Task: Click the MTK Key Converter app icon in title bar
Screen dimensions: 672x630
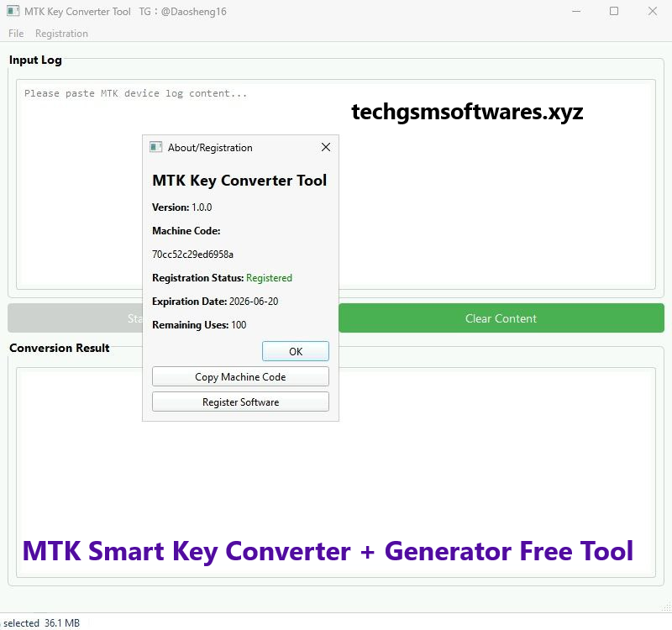Action: coord(13,11)
